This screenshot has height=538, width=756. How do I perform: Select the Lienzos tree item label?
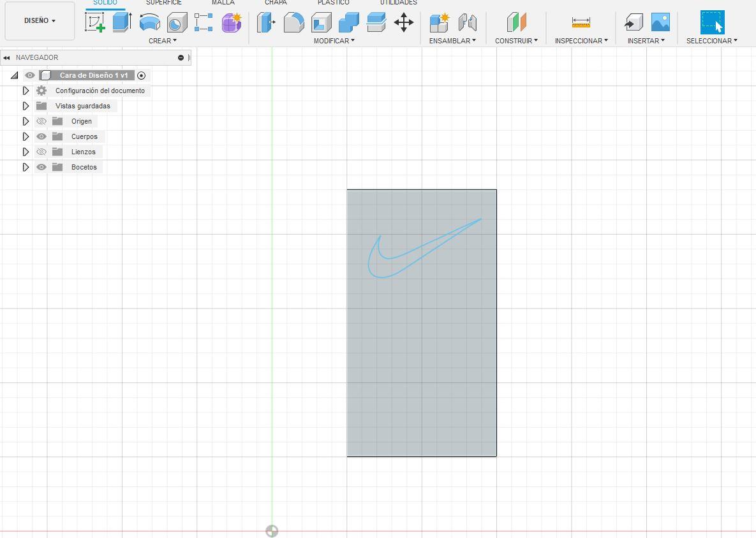coord(84,152)
